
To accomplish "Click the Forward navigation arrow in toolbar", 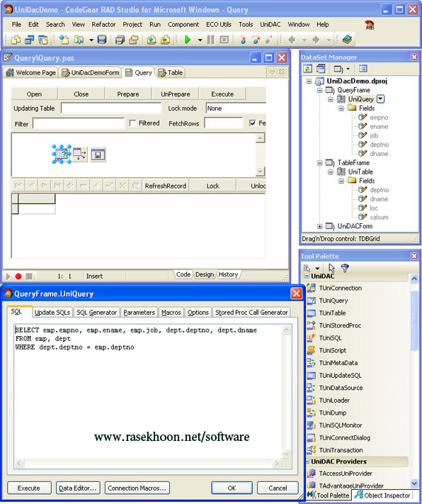I will point(316,40).
